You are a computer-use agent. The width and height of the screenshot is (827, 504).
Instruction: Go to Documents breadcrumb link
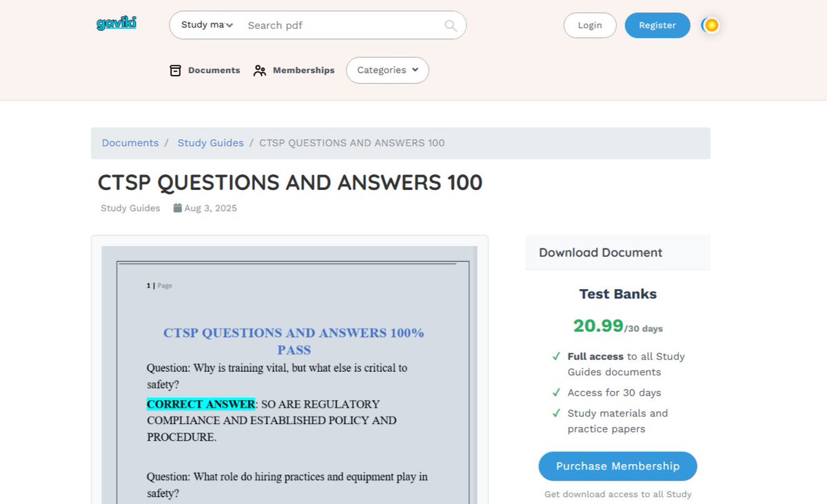(x=130, y=143)
